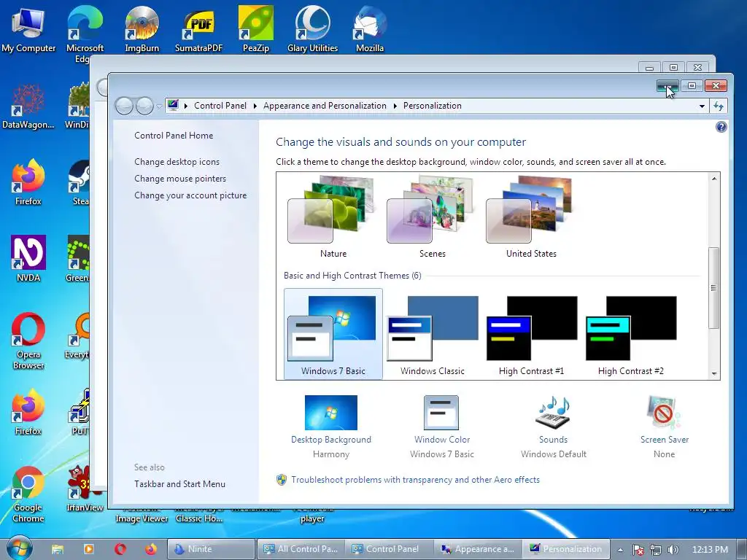Open the Desktop Background Harmony setting
Screen dimensions: 747x560
click(331, 427)
